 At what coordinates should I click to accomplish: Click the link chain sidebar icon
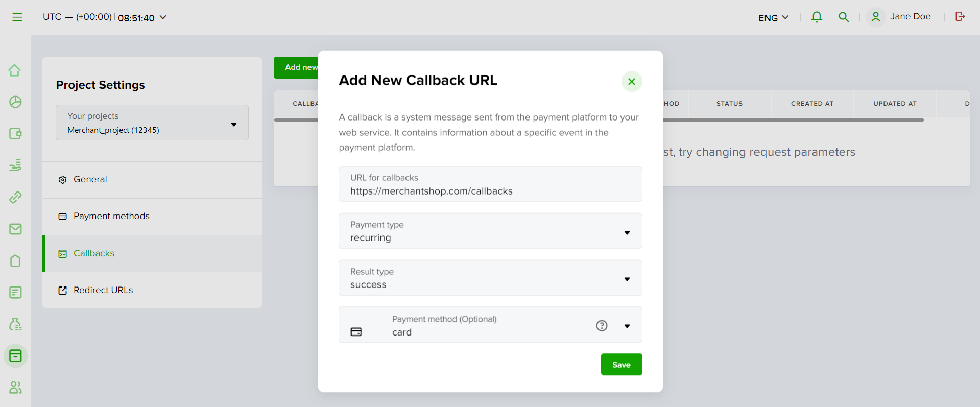point(15,197)
